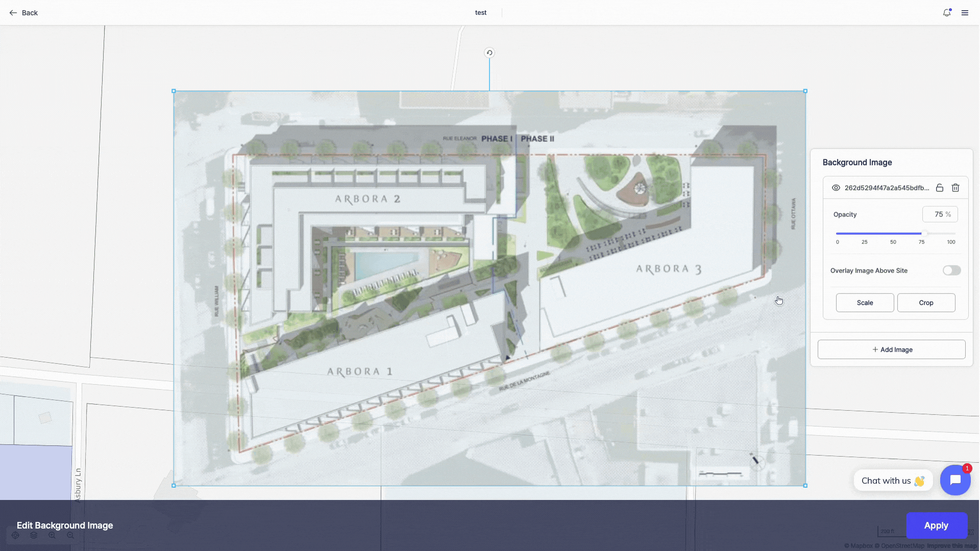Click the Scale button
980x551 pixels.
click(x=865, y=303)
